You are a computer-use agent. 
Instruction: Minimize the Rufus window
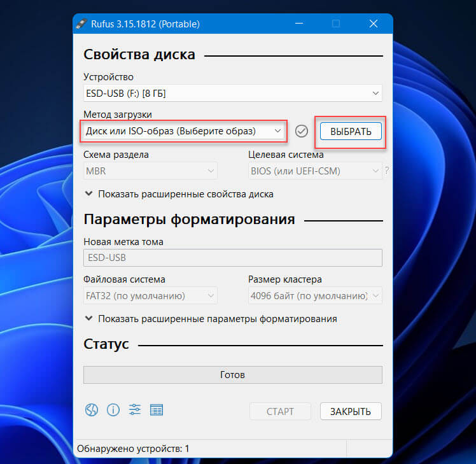299,24
